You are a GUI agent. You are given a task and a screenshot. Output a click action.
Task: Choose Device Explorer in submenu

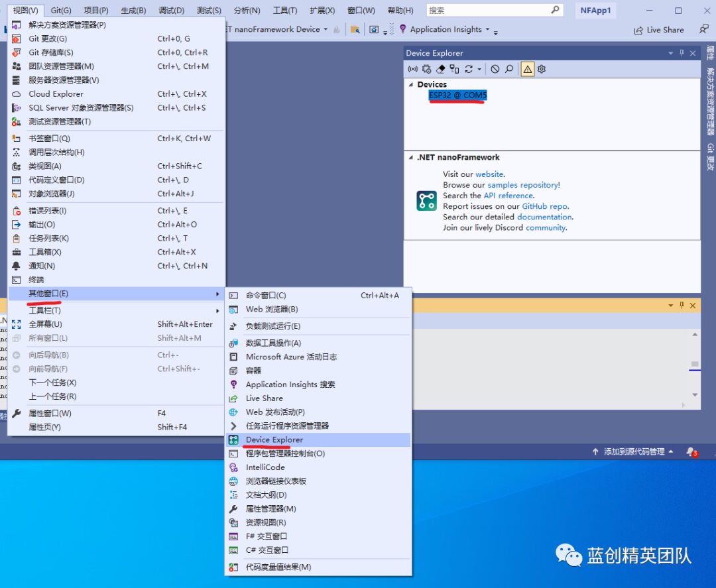tap(318, 440)
